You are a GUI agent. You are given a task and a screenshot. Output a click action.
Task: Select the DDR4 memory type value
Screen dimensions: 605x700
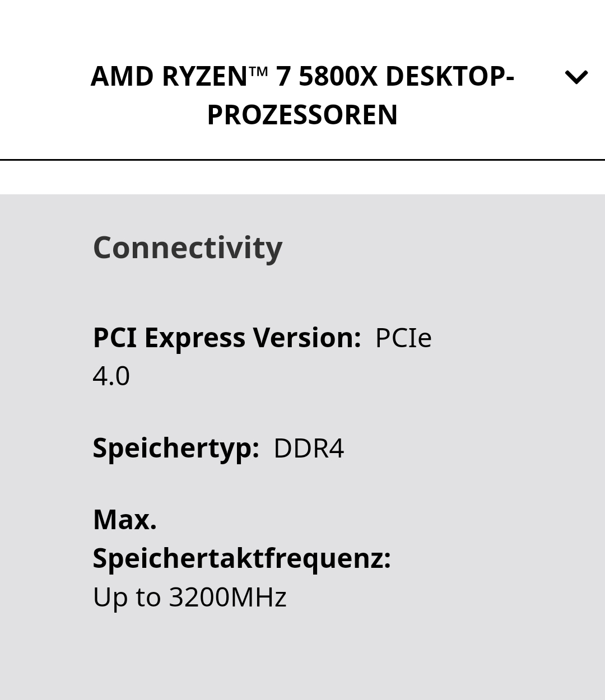click(309, 448)
